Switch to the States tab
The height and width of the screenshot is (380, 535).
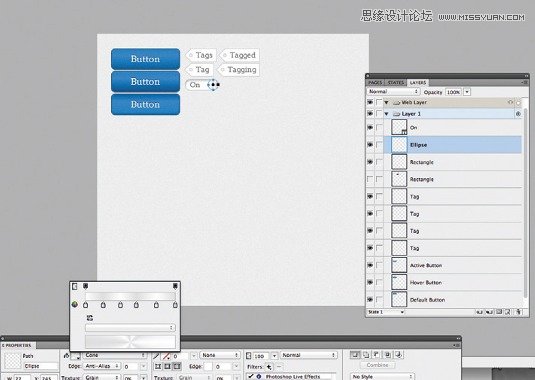[396, 83]
